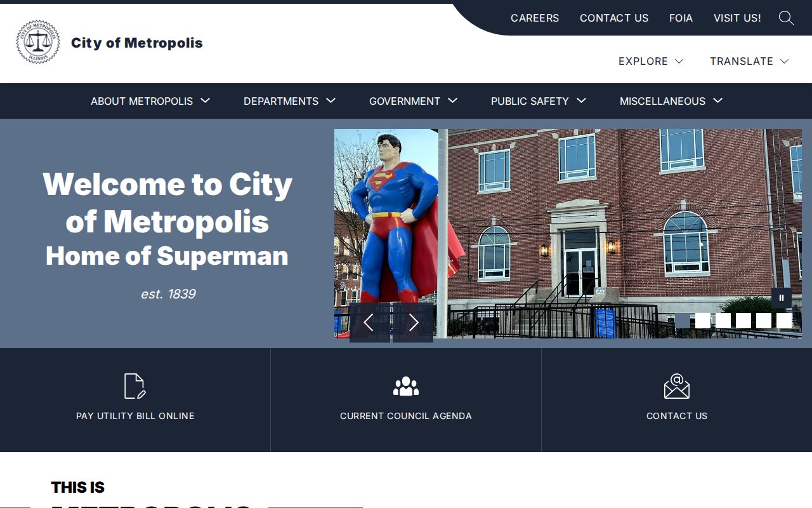This screenshot has width=812, height=508.
Task: Click the City of Metropolis seal logo
Action: (x=38, y=42)
